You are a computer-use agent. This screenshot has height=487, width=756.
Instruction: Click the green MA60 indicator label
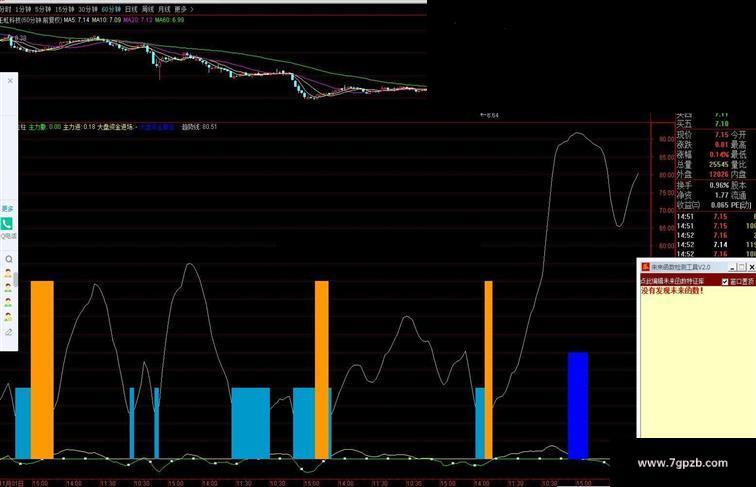(x=169, y=20)
